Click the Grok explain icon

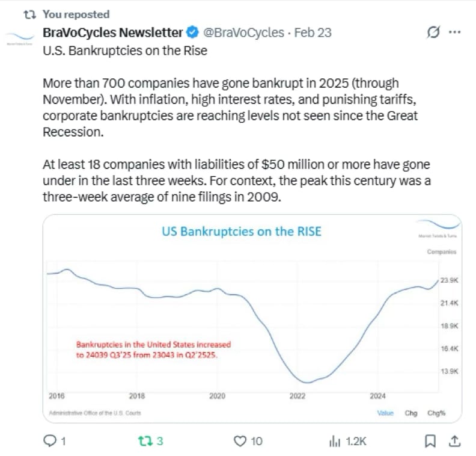coord(432,32)
